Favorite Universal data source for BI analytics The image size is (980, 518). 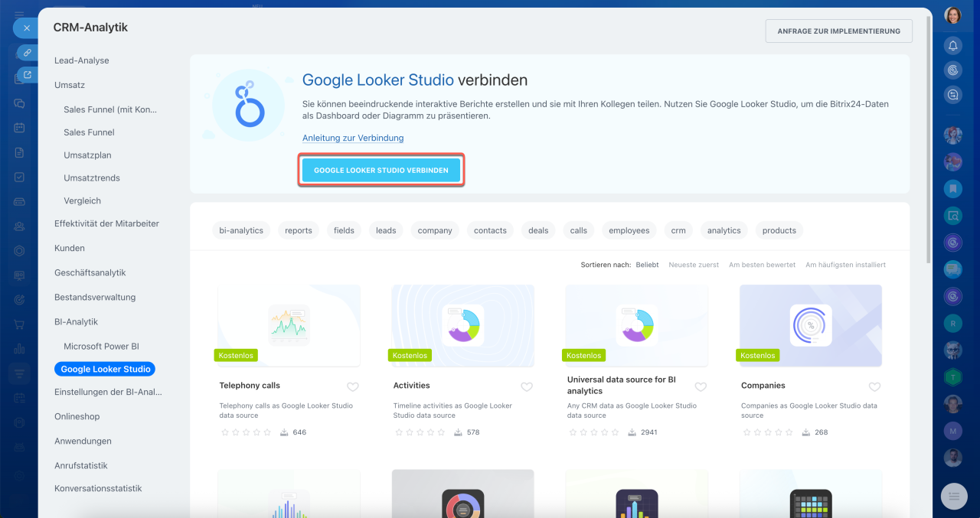click(701, 387)
